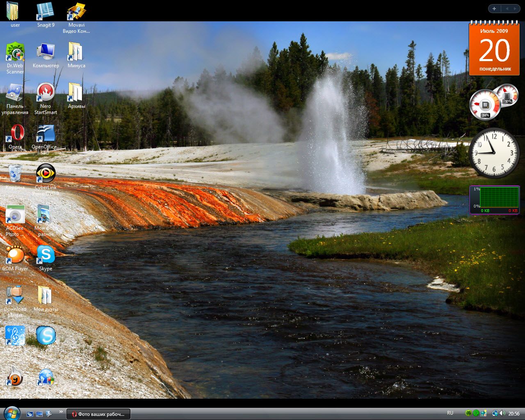Image resolution: width=525 pixels, height=420 pixels.
Task: Open the volume speaker tray icon
Action: (x=502, y=413)
